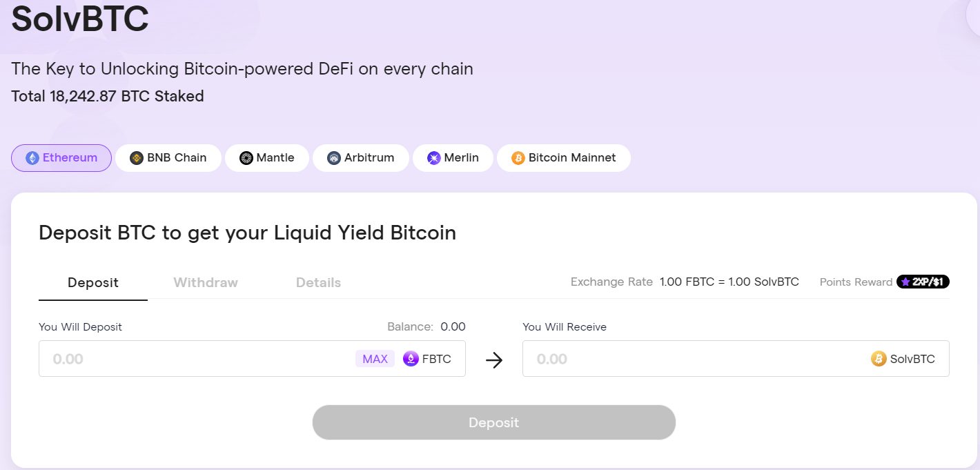Screen dimensions: 980x470
Task: Click the 2XP/$1 Points Reward badge
Action: pos(923,282)
